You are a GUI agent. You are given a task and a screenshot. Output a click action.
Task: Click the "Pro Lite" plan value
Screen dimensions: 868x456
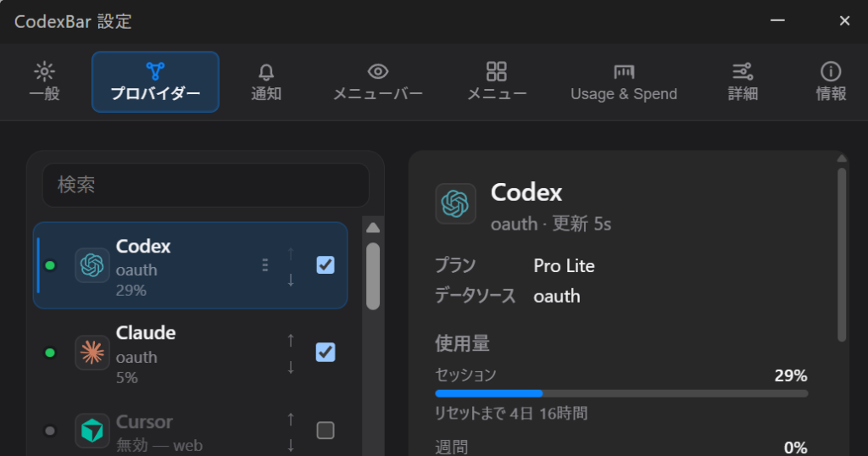[564, 265]
